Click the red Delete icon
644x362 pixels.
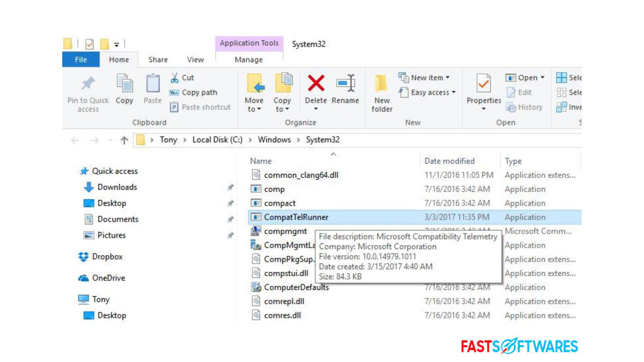(316, 83)
